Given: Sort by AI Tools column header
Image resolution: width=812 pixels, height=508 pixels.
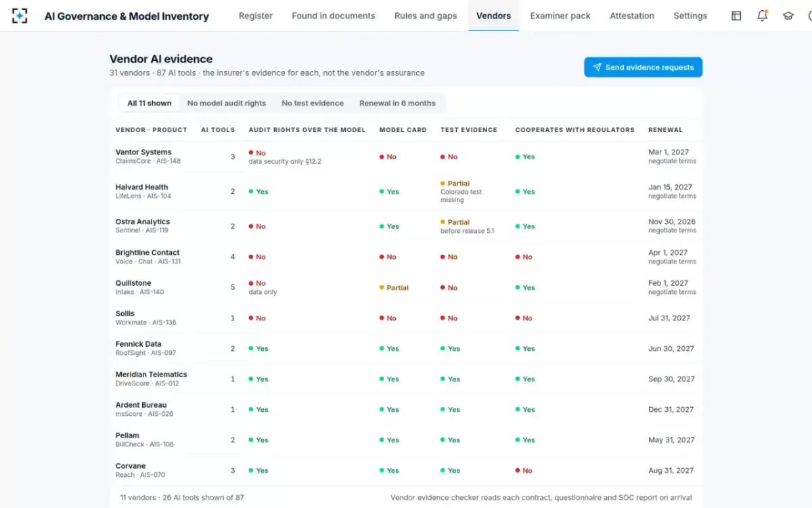Looking at the screenshot, I should [x=218, y=130].
